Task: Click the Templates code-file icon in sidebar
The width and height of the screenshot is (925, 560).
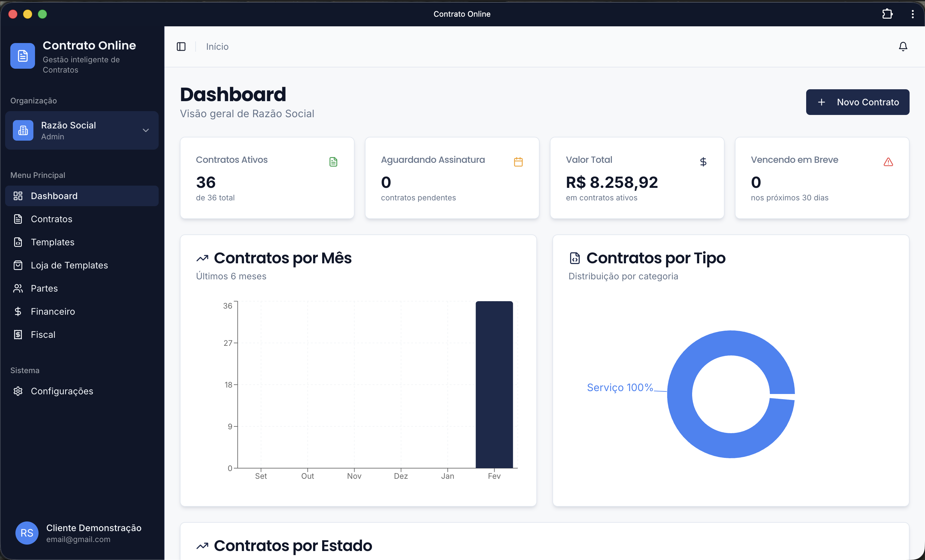Action: pos(18,242)
